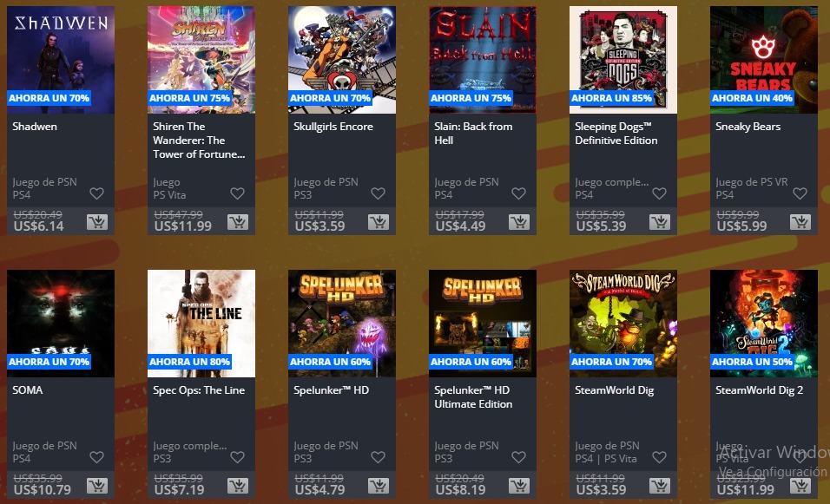Screen dimensions: 830x504
Task: Add Sneaky Bears to the cart
Action: tap(800, 222)
